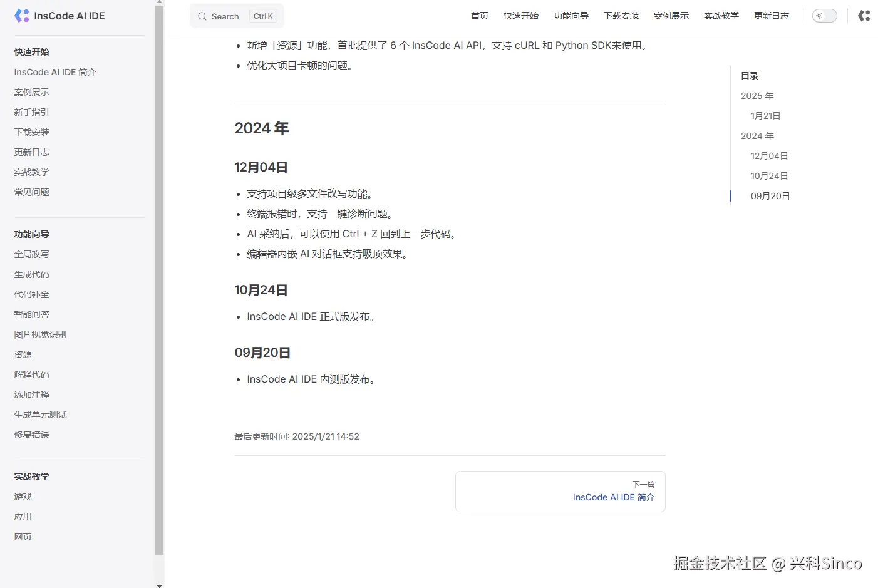Image resolution: width=878 pixels, height=588 pixels.
Task: Select 新手指引 in the sidebar
Action: (x=31, y=112)
